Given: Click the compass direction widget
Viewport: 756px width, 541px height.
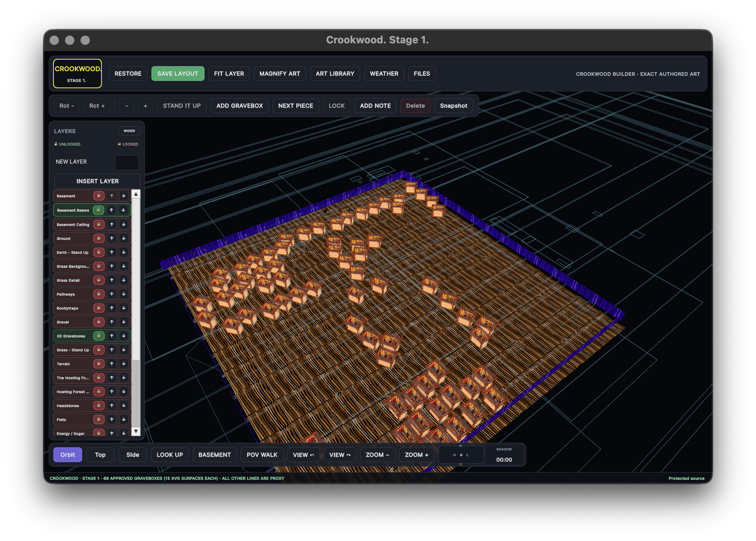Looking at the screenshot, I should [x=461, y=455].
